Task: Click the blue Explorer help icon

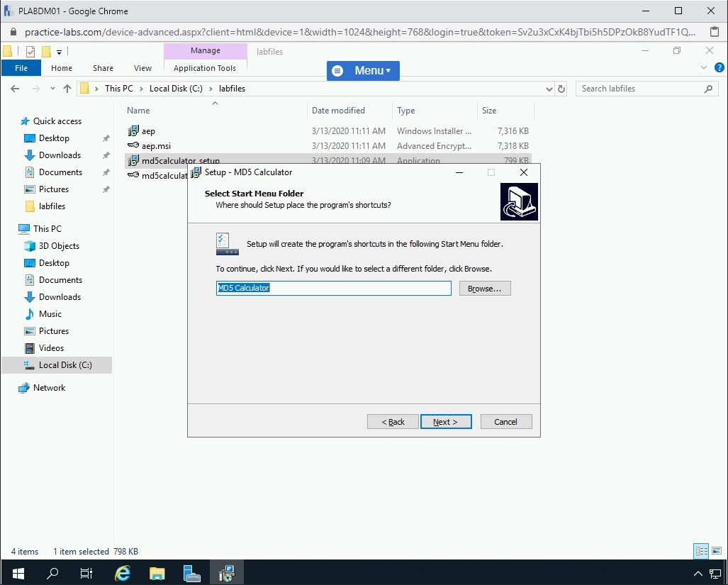Action: coord(719,68)
